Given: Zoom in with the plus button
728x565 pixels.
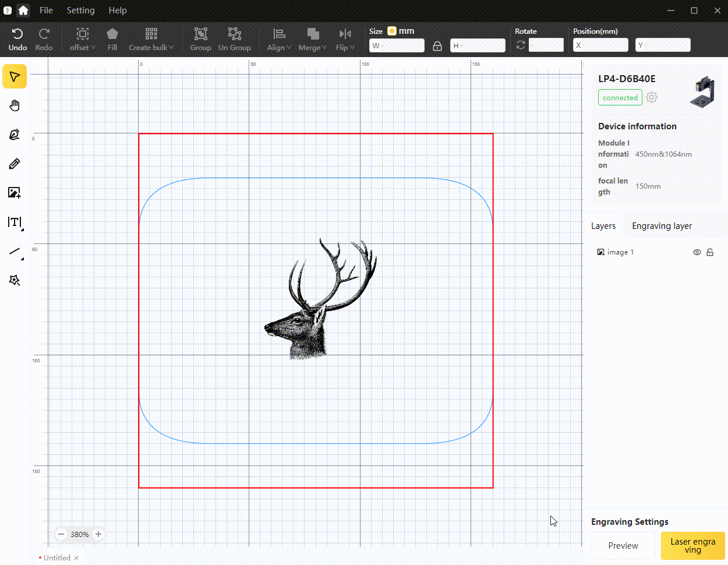Looking at the screenshot, I should click(x=98, y=534).
